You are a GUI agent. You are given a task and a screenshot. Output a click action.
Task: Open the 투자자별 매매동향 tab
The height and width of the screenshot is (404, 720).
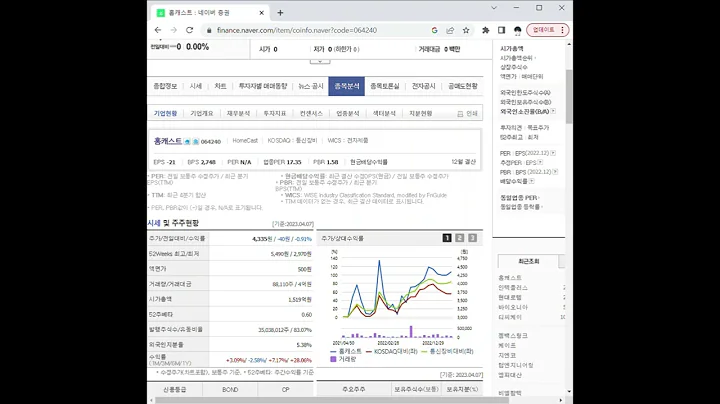pyautogui.click(x=263, y=86)
